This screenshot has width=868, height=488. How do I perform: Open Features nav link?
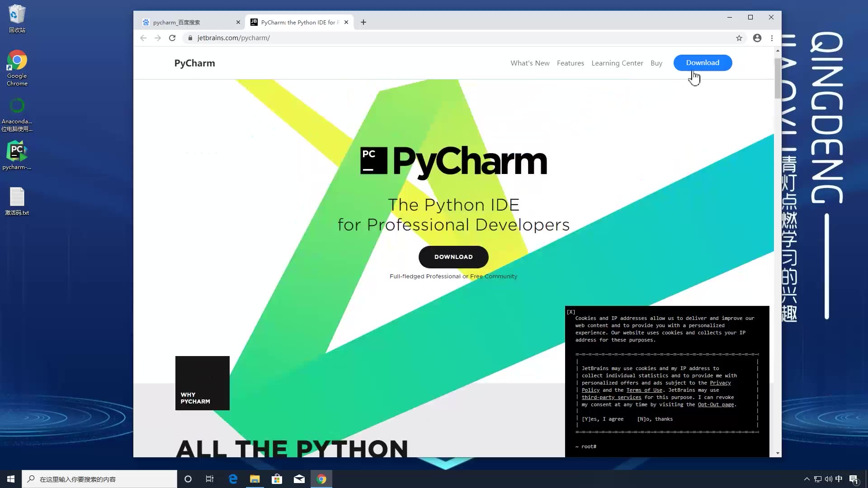(x=570, y=63)
